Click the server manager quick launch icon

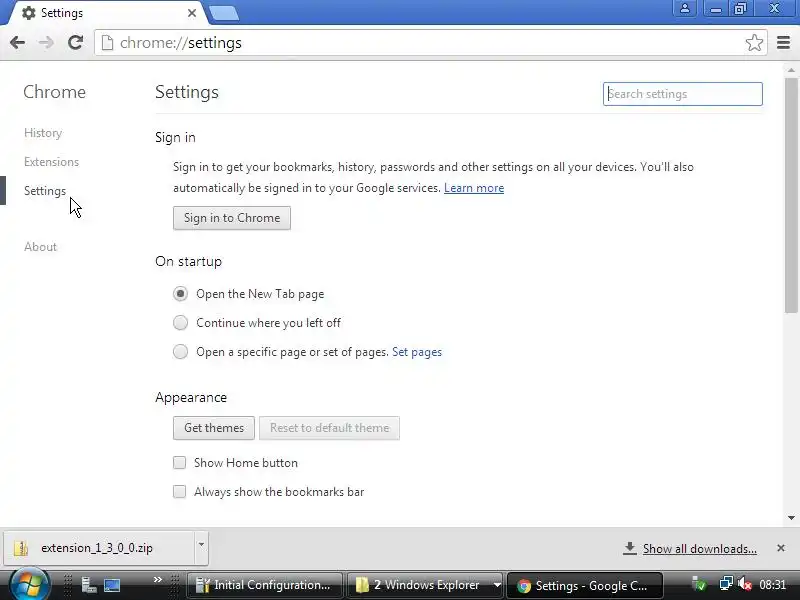click(89, 585)
